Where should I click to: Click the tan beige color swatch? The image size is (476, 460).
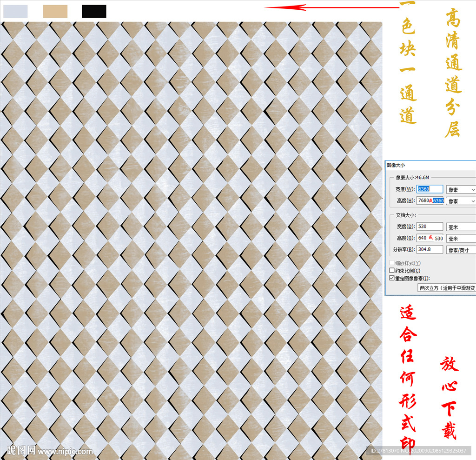[55, 12]
